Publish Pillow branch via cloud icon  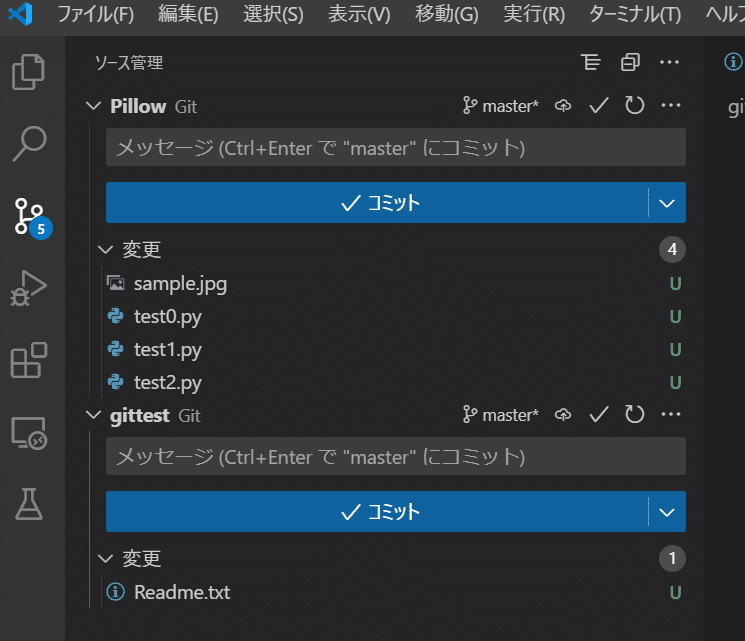[563, 105]
